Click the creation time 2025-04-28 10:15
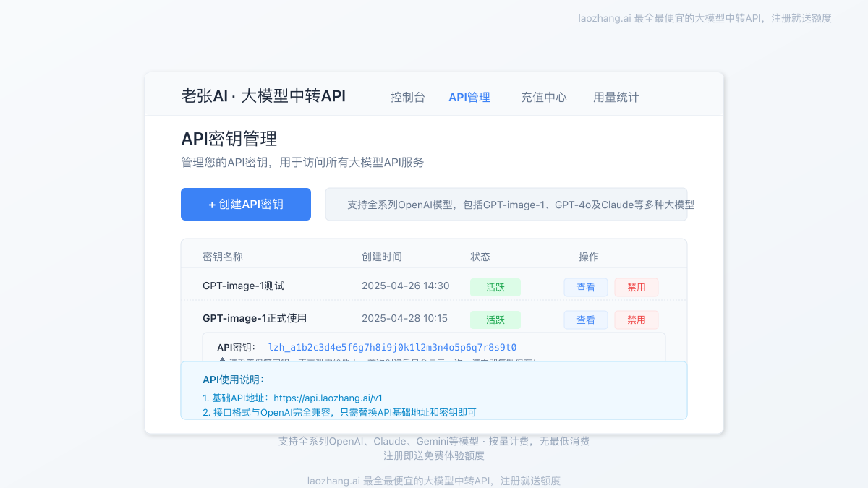Screen dimensions: 868x488 (404, 318)
